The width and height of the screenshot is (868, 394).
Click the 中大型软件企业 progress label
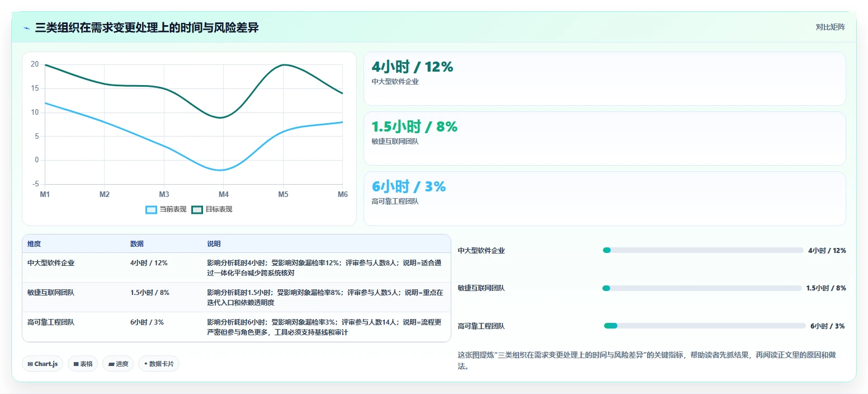tap(482, 251)
